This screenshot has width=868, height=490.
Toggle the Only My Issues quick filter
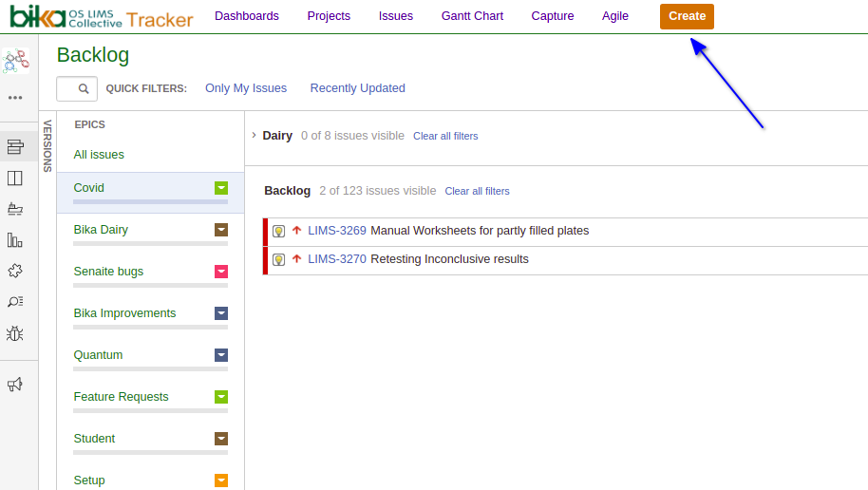(x=246, y=88)
